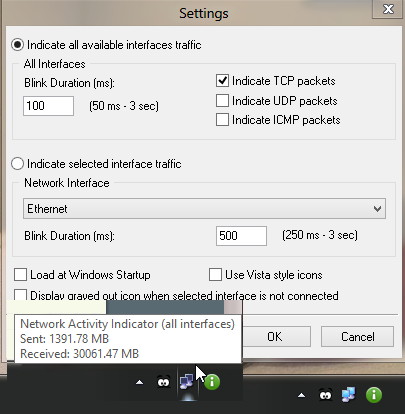Uncheck Indicate TCP packets
This screenshot has width=405, height=414.
point(222,81)
